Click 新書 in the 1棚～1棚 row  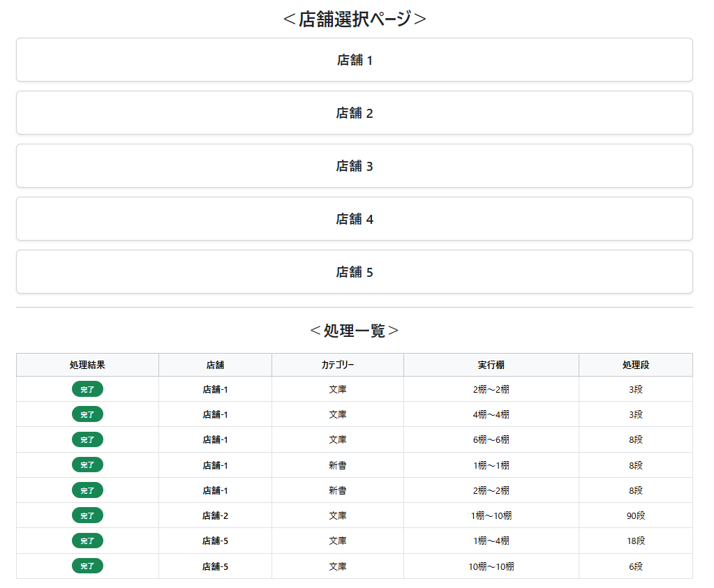pos(338,465)
